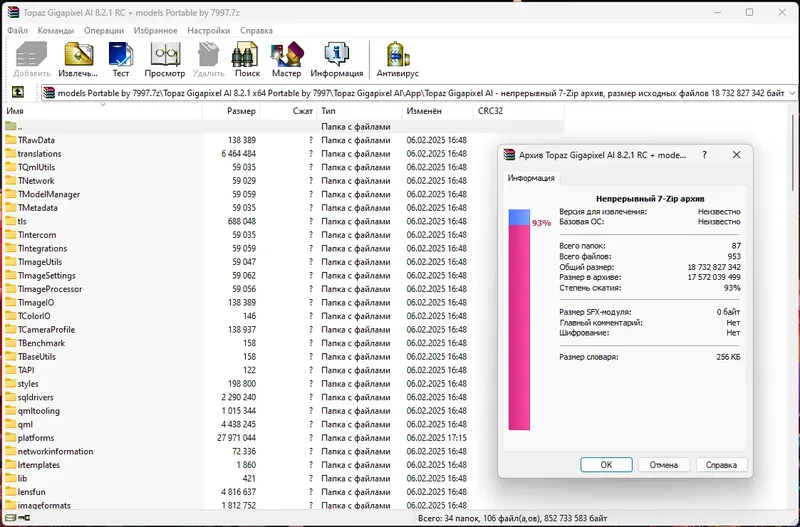Select the TImageSettings folder row
800x527 pixels.
[x=283, y=275]
